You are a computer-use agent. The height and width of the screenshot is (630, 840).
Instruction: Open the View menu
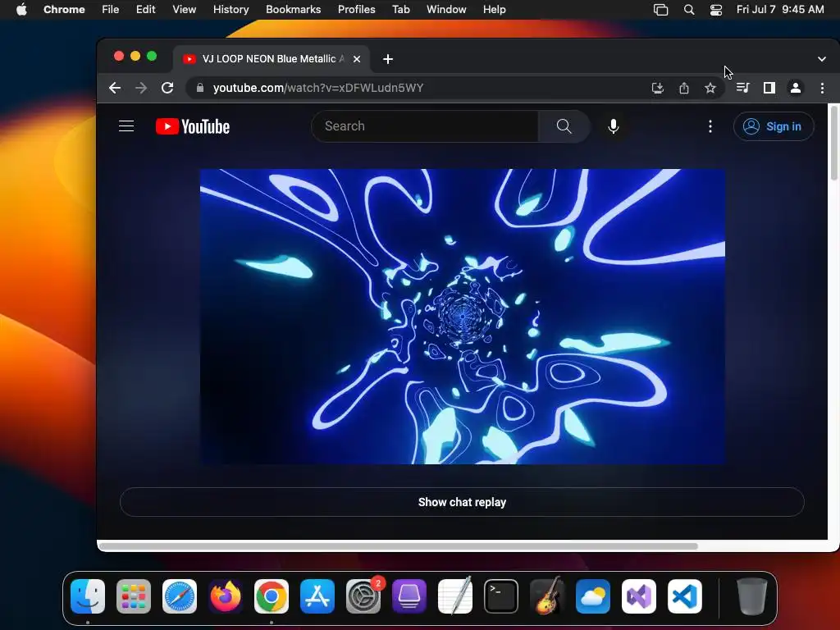184,10
